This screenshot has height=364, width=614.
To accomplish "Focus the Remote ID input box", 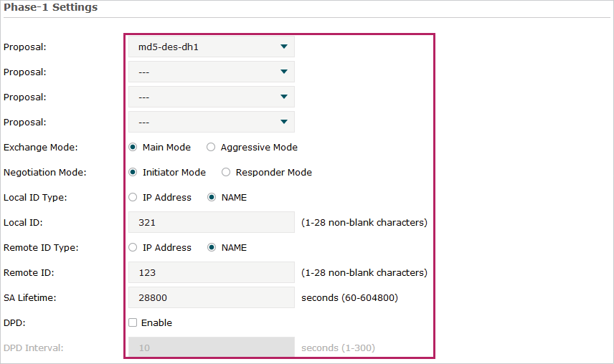I will click(x=211, y=273).
